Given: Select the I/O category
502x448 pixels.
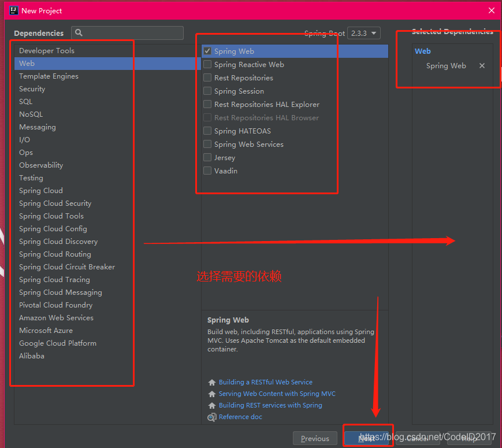Looking at the screenshot, I should pyautogui.click(x=107, y=140).
